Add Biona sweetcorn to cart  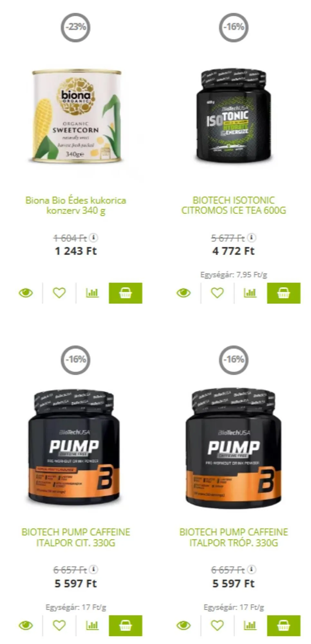click(126, 293)
